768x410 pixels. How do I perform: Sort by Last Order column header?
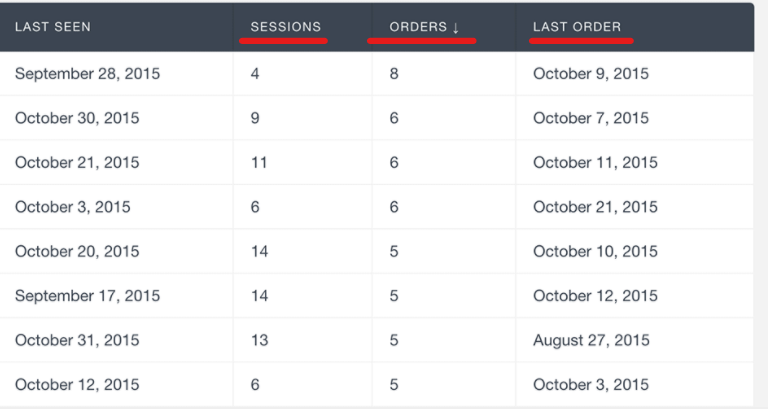click(577, 27)
